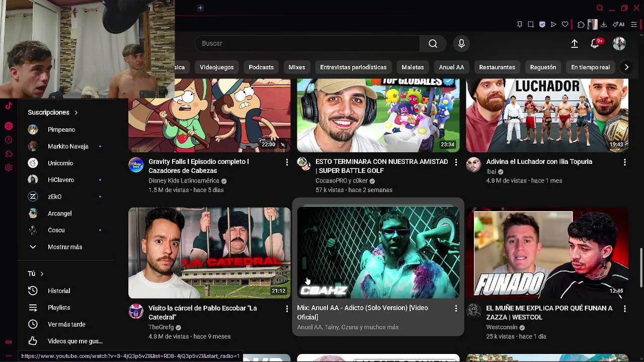The width and height of the screenshot is (644, 362).
Task: Open the history clock icon in the Opera GX sidebar
Action: tap(9, 140)
